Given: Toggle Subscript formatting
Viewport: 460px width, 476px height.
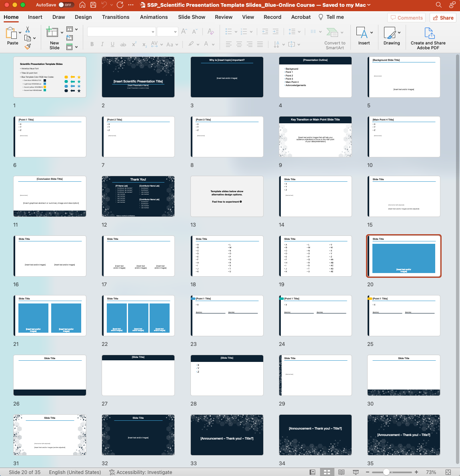Looking at the screenshot, I should tap(144, 45).
